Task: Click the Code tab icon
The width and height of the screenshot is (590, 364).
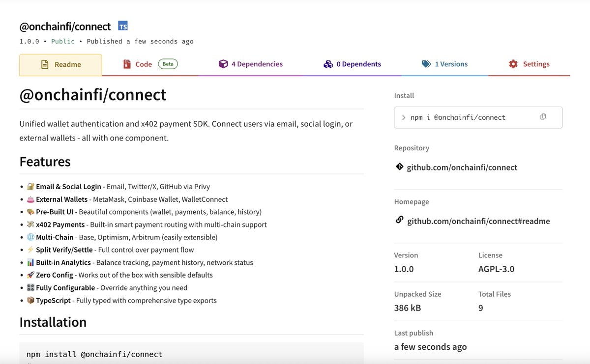Action: [x=127, y=64]
